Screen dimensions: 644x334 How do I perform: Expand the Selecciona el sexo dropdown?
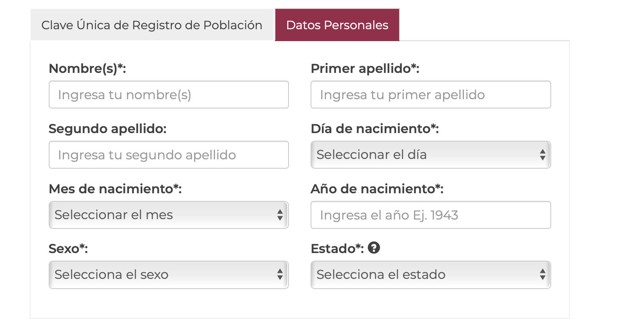(x=169, y=275)
